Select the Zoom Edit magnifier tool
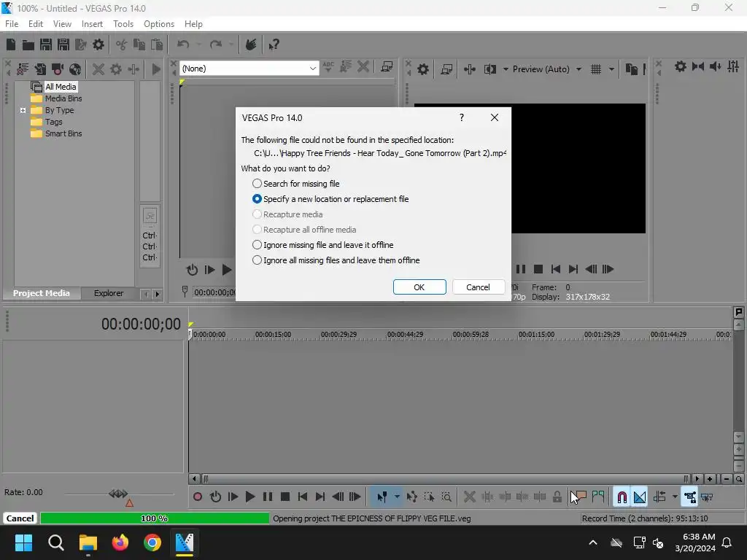Viewport: 747px width, 560px height. tap(446, 497)
